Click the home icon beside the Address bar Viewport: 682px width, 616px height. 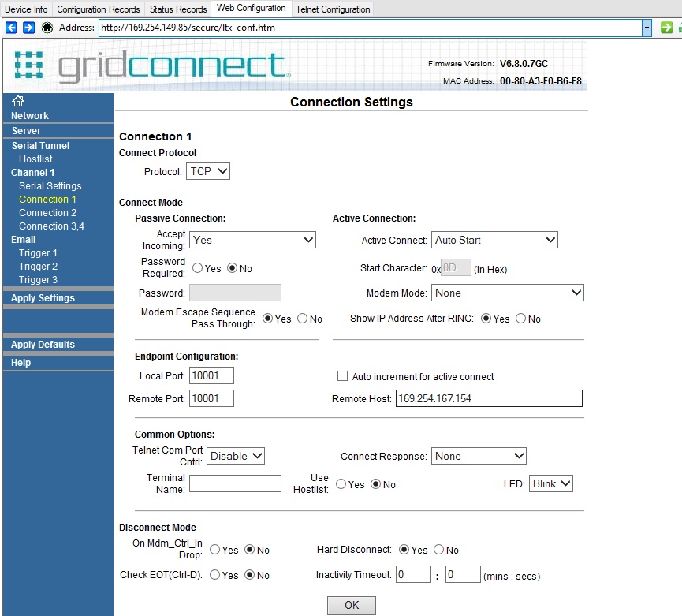46,27
